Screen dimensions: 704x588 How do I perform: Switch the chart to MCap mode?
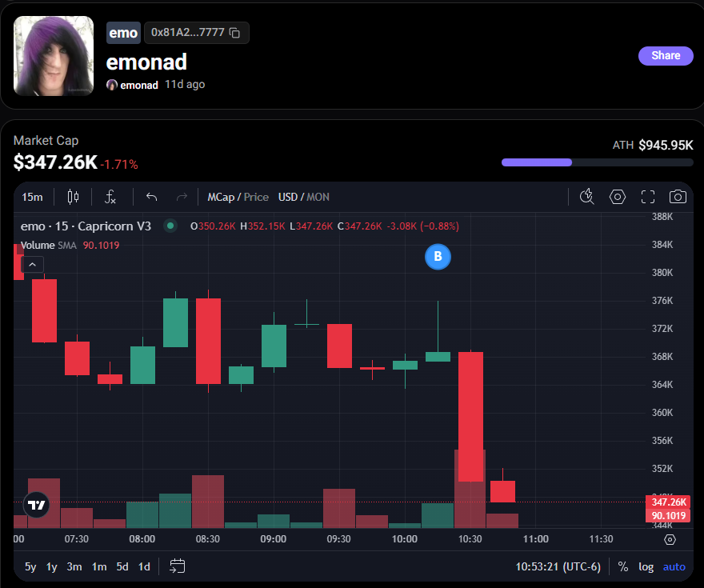(221, 197)
